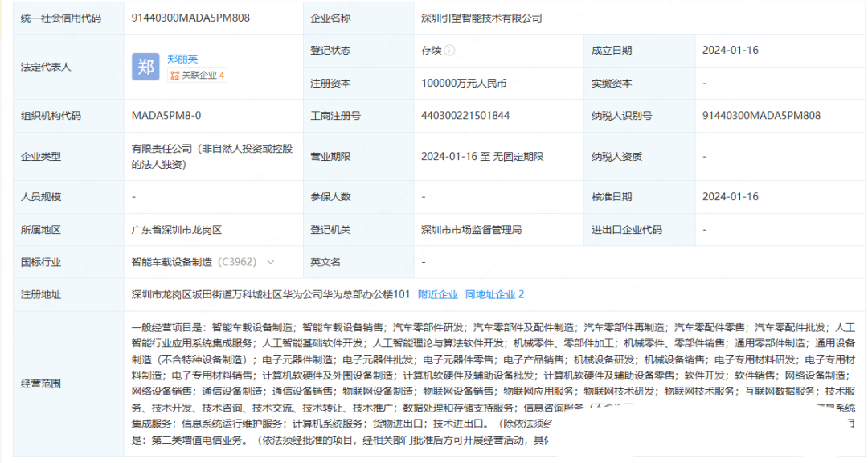This screenshot has height=463, width=868.
Task: Expand the 智能车载设备制造 industry chevron
Action: pos(271,262)
